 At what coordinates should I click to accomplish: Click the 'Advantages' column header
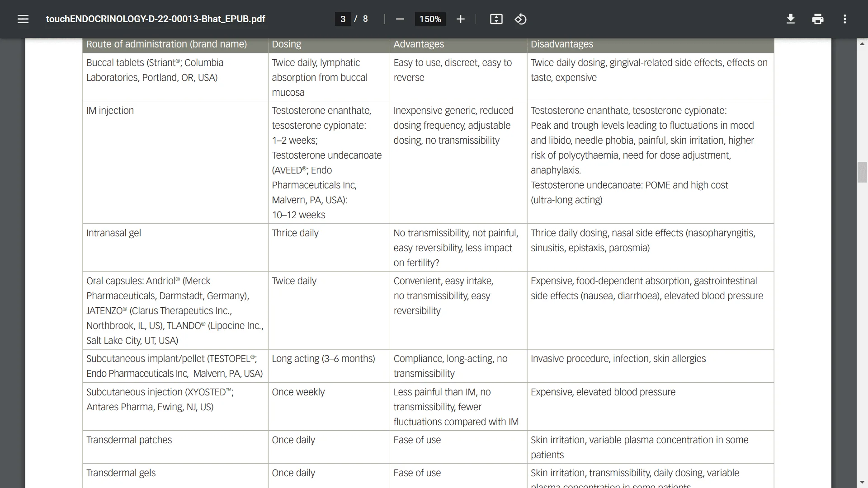[419, 44]
